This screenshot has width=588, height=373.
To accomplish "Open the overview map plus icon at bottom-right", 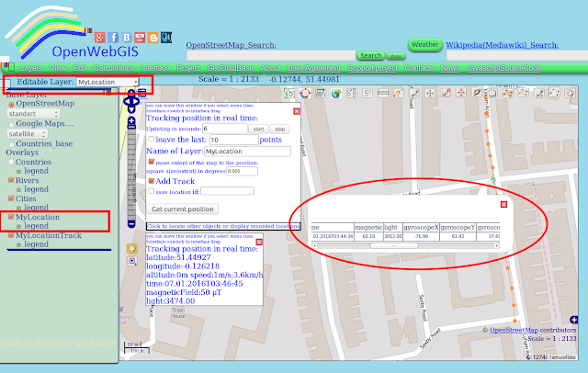I will [573, 320].
